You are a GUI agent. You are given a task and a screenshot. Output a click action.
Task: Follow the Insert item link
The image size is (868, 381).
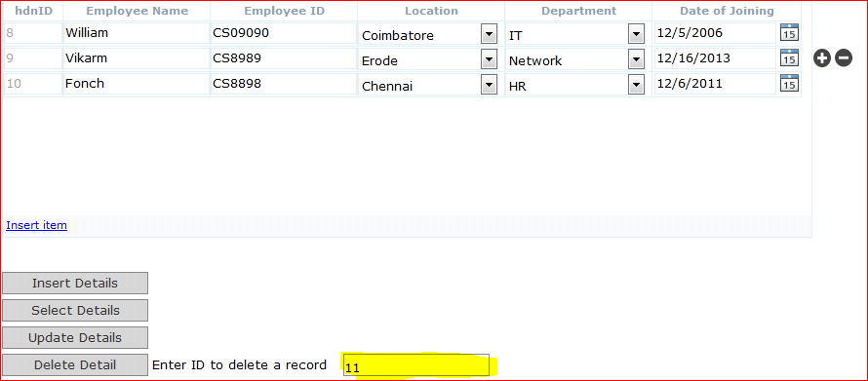[x=36, y=225]
